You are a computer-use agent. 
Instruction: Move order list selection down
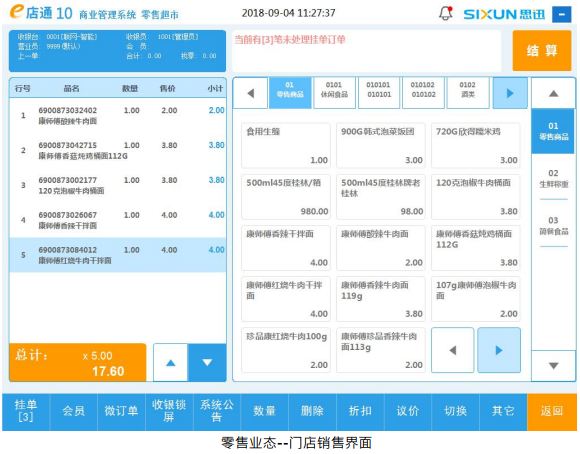pos(207,363)
